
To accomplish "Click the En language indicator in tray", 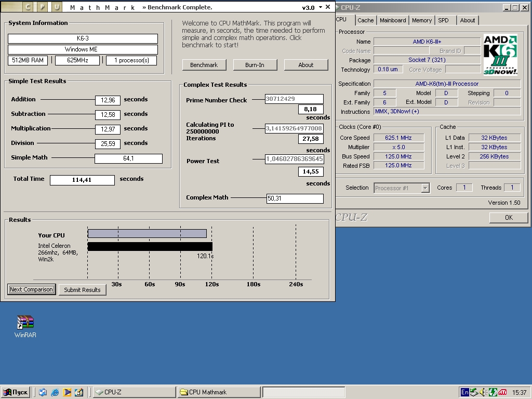I will tap(465, 392).
